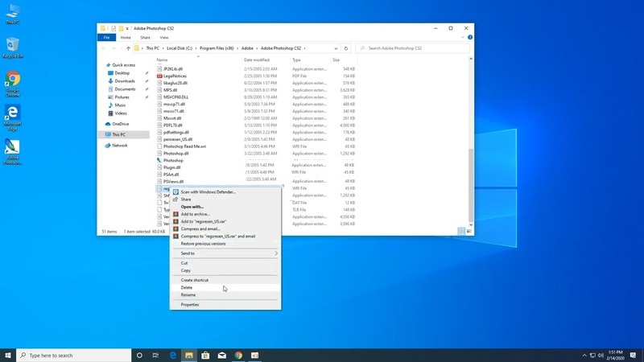
Task: Click the Scan with Windows Defender shield icon
Action: (175, 191)
